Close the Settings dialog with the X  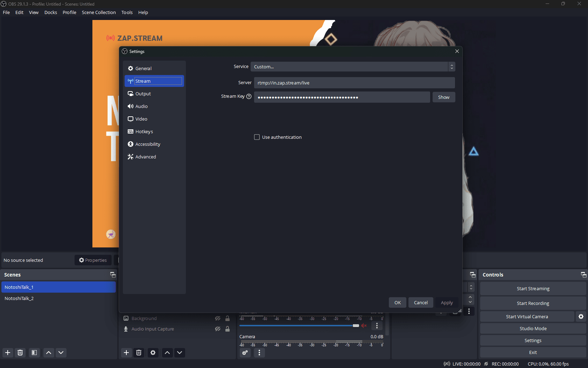457,51
